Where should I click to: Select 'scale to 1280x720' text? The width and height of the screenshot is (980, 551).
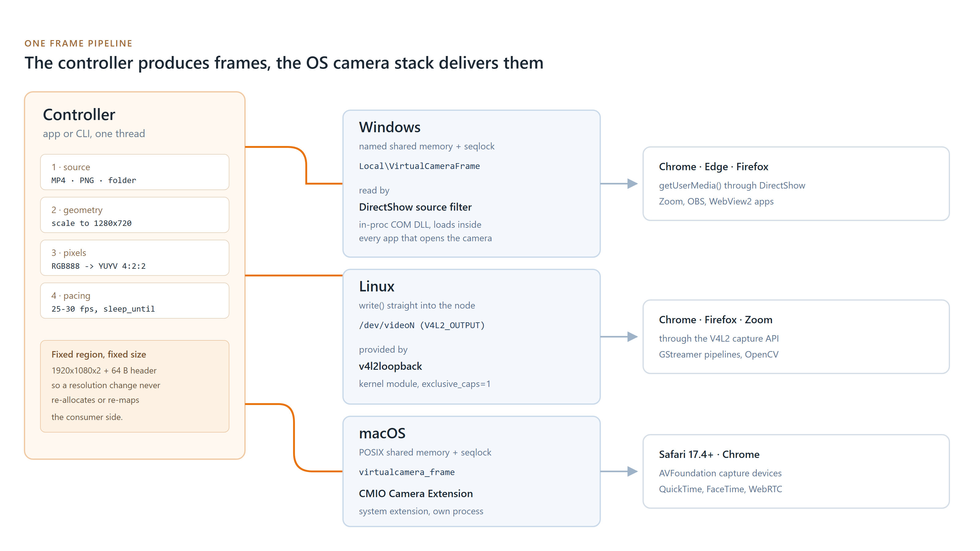[91, 223]
